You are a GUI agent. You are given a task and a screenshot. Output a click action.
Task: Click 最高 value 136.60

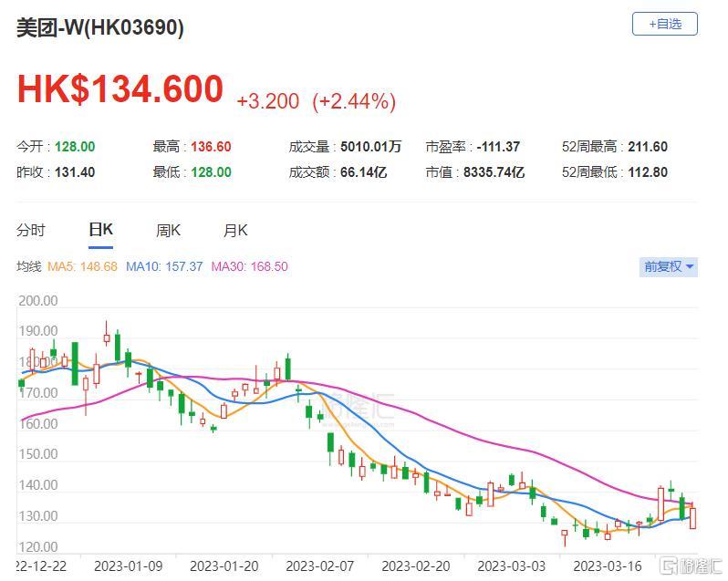pos(211,147)
